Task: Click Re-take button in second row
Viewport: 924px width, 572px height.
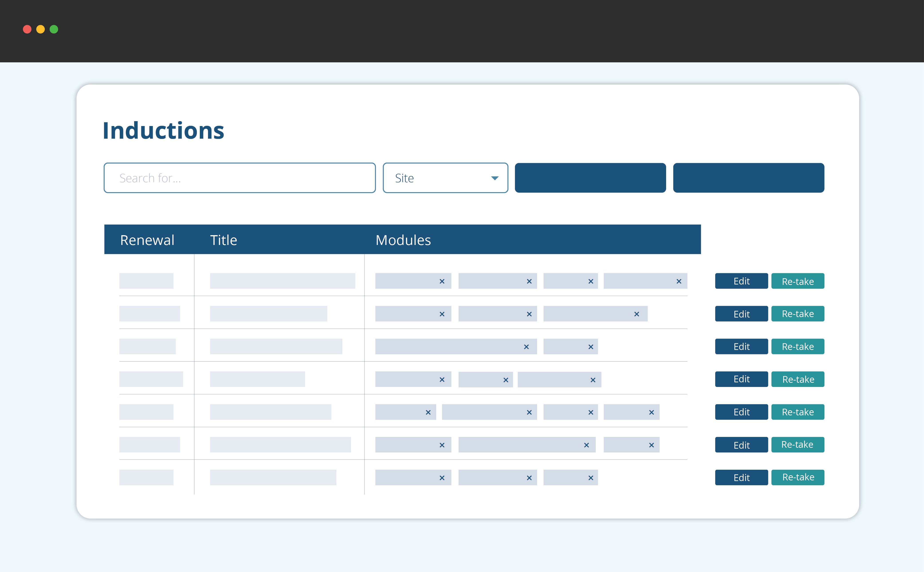Action: coord(797,314)
